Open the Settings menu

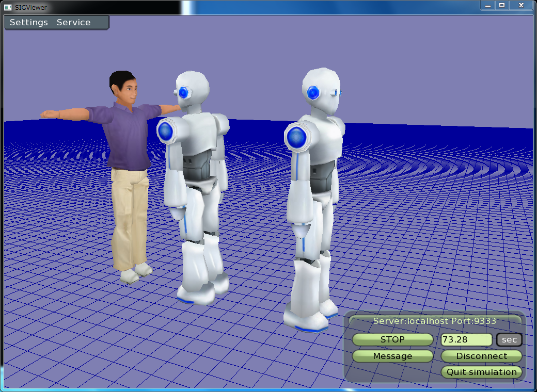(x=28, y=23)
